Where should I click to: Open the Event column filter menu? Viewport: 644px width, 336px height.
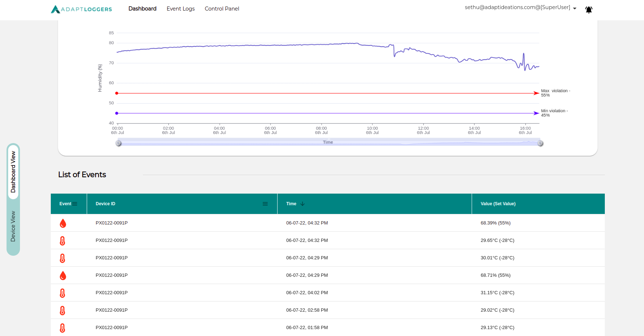pyautogui.click(x=75, y=204)
